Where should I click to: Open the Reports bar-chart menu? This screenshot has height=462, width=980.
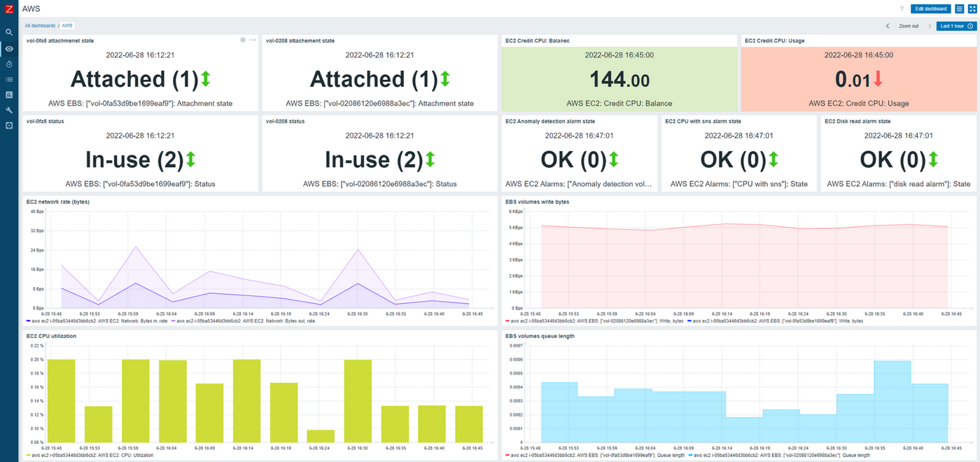coord(9,94)
